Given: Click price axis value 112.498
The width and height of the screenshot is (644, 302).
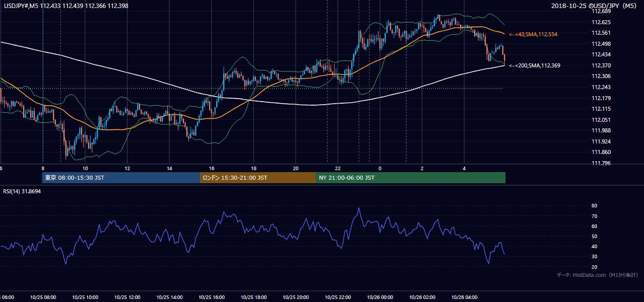Looking at the screenshot, I should 601,44.
